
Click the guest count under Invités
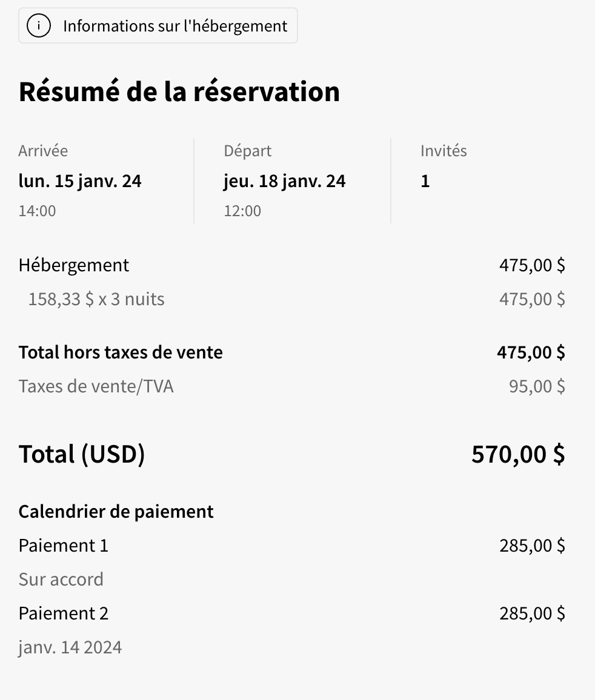(425, 181)
